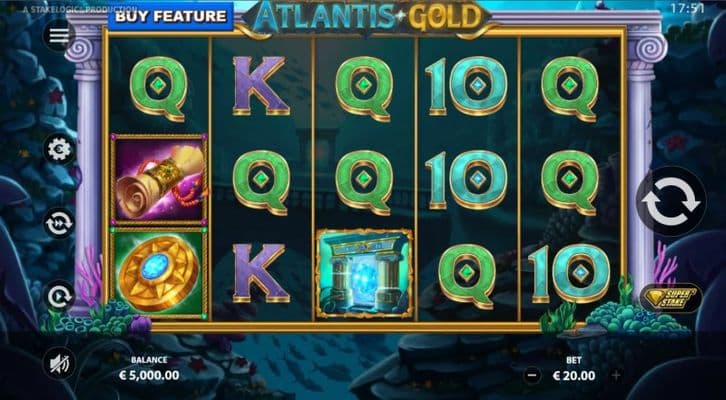The height and width of the screenshot is (400, 726).
Task: Select the scroll symbol on reel one
Action: pos(159,180)
